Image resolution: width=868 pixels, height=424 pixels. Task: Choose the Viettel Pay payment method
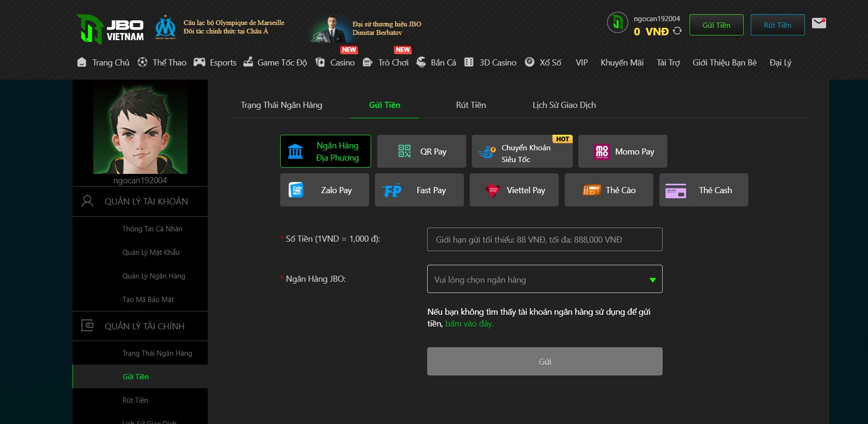coord(514,190)
